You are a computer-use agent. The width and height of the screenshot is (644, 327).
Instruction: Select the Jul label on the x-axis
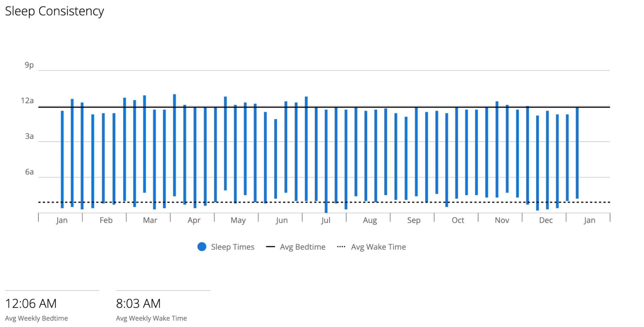coord(326,220)
